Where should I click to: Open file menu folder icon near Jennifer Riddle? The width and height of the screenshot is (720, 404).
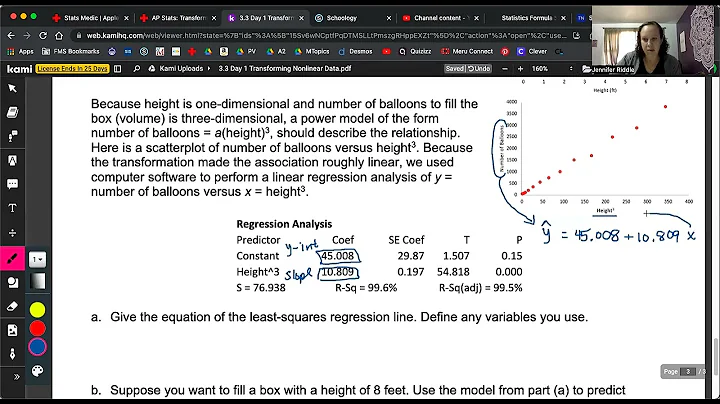(x=586, y=69)
